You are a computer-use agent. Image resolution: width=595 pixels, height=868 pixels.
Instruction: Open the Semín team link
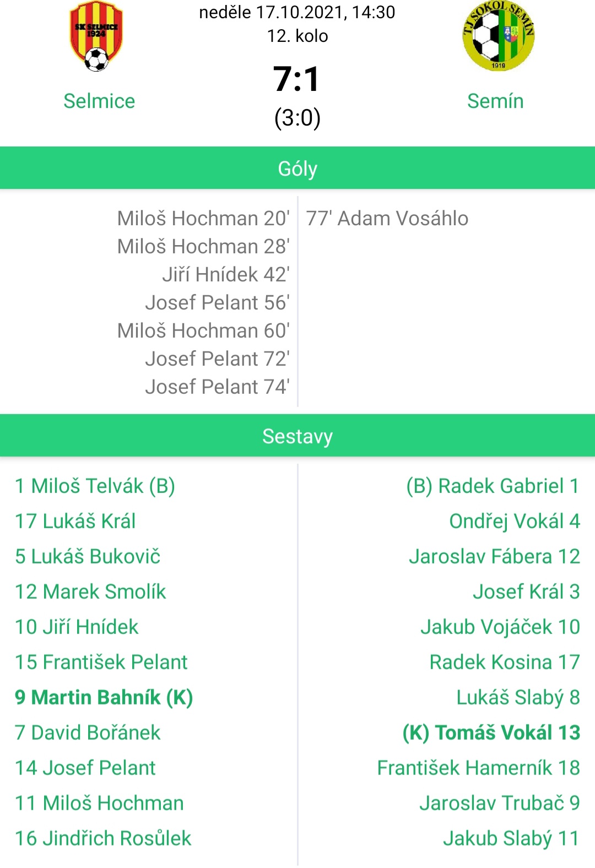pyautogui.click(x=495, y=101)
